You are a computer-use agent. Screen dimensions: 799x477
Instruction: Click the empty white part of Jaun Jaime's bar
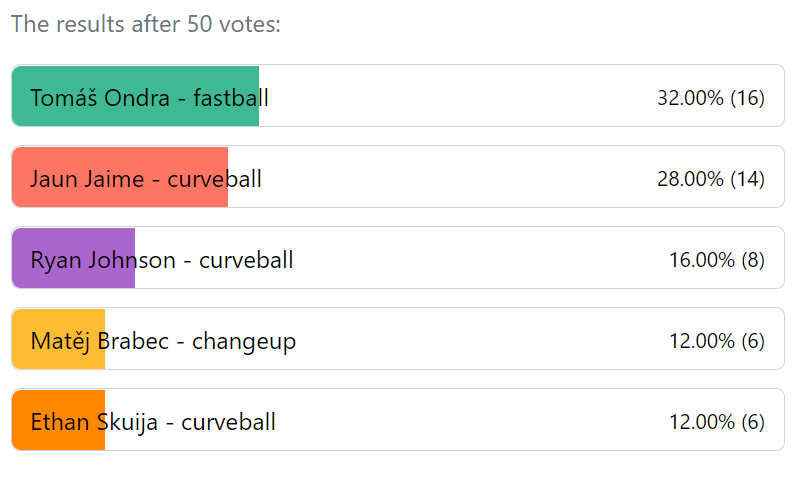[x=450, y=179]
